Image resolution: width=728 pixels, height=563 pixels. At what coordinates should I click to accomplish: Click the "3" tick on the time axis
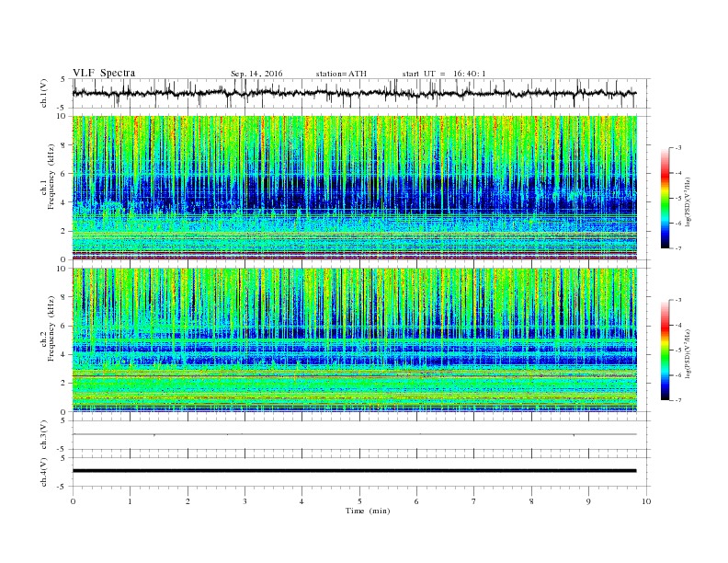click(245, 501)
